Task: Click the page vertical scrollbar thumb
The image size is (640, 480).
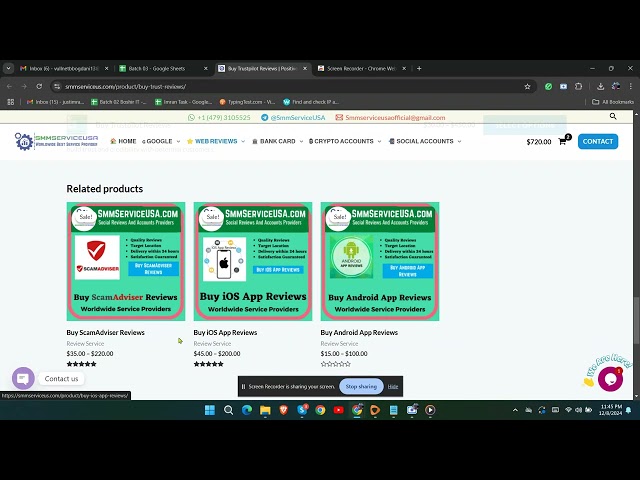Action: (636, 320)
